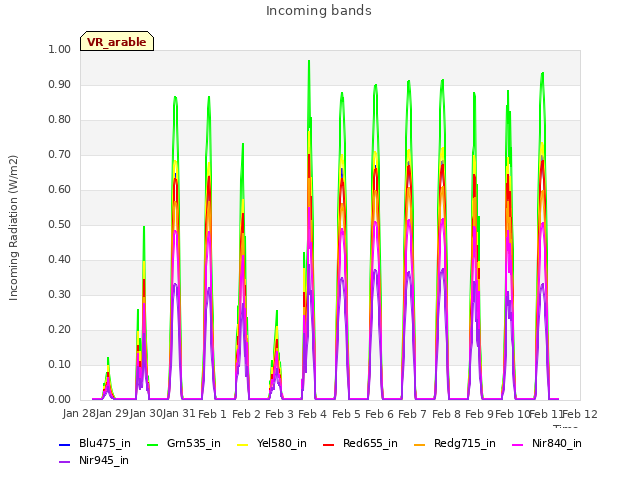Click the blue Blu475_in legend swatch
Image resolution: width=640 pixels, height=480 pixels.
pyautogui.click(x=64, y=444)
